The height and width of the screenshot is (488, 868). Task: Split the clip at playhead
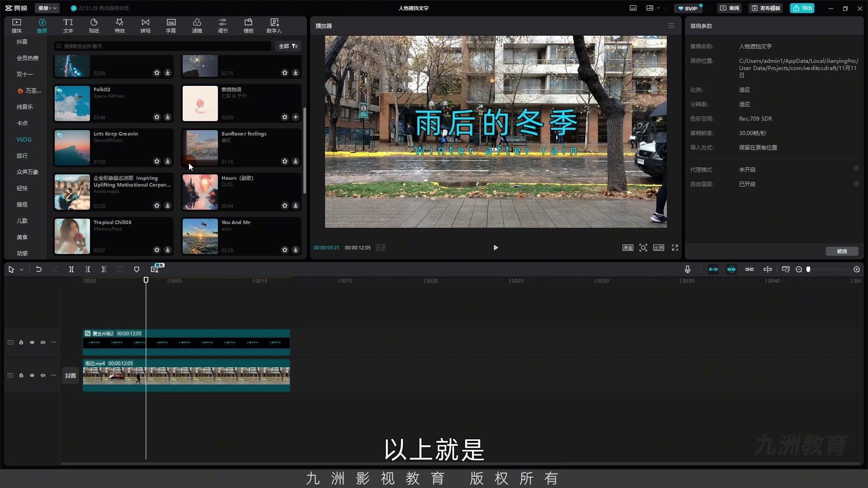71,269
